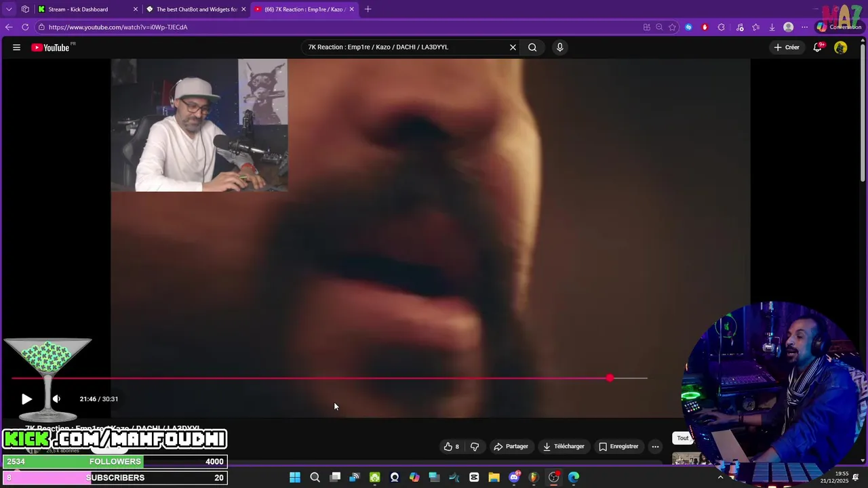Start voice search with microphone icon
The width and height of the screenshot is (868, 488).
click(x=559, y=47)
